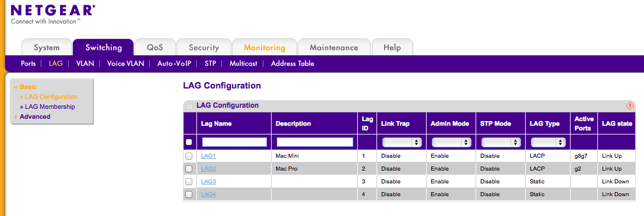Image resolution: width=644 pixels, height=216 pixels.
Task: Click the LAG Configuration panel grip icon
Action: 190,107
